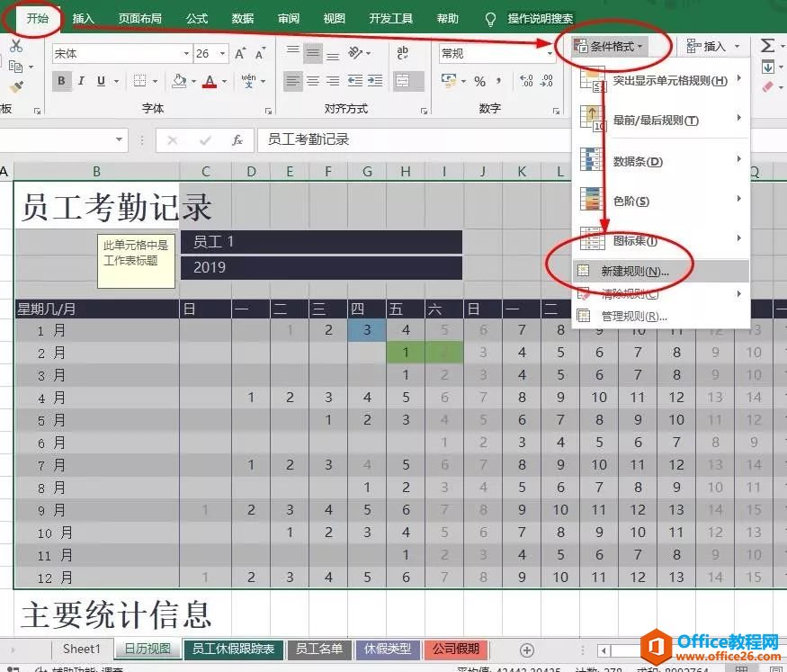Toggle Align Left
Image resolution: width=787 pixels, height=672 pixels.
tap(293, 81)
